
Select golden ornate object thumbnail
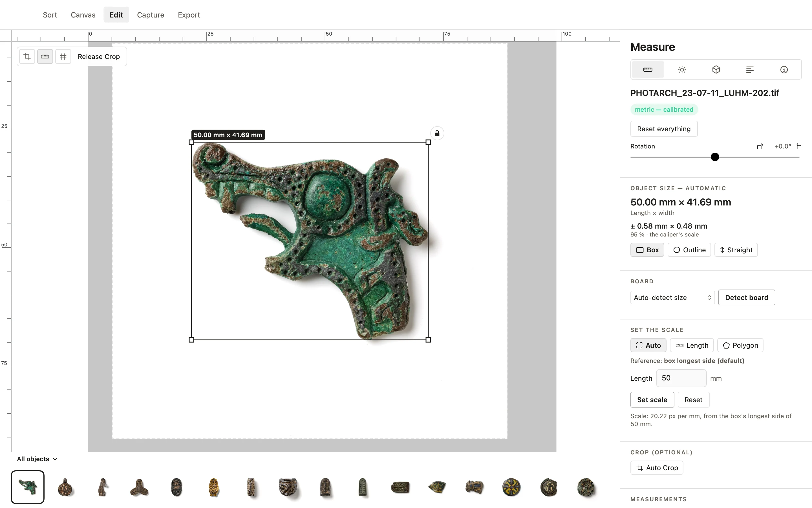click(x=214, y=487)
